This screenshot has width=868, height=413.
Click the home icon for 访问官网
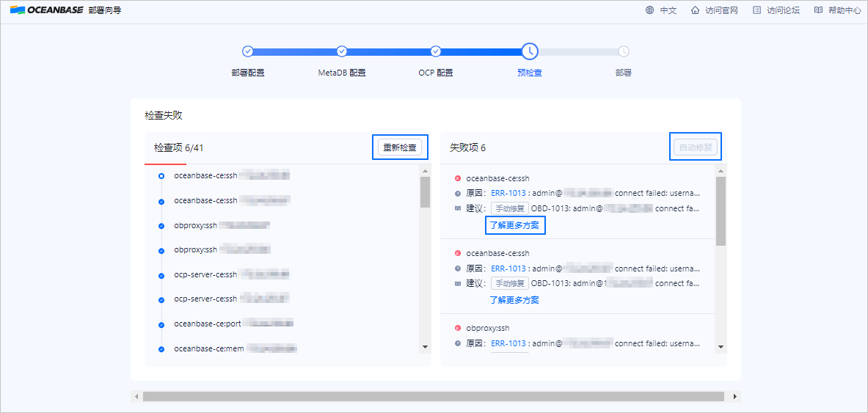coord(696,10)
